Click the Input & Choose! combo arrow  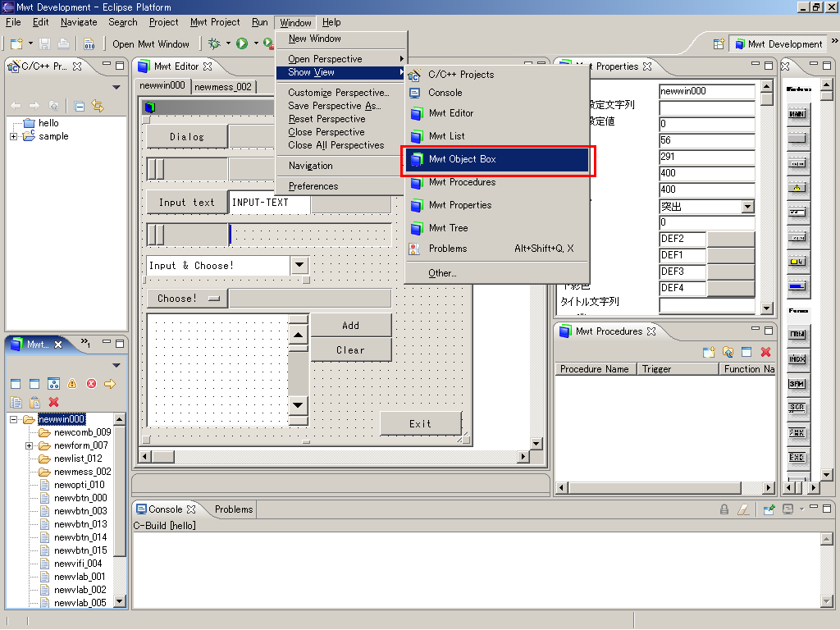tap(299, 265)
